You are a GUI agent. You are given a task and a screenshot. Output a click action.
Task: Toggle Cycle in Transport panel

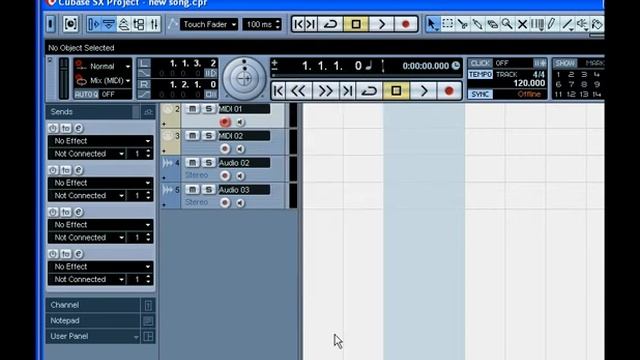tap(369, 91)
